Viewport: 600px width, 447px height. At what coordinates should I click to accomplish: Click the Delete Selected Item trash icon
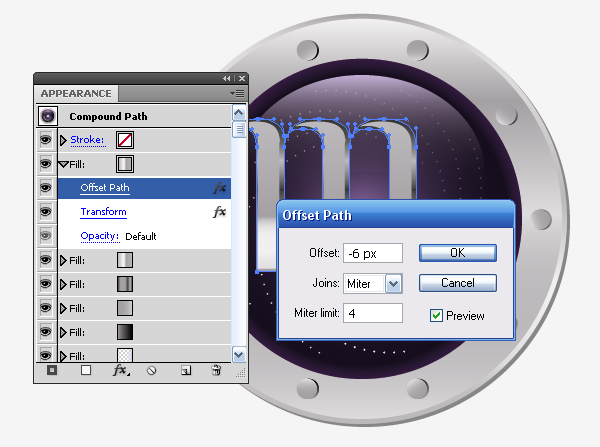[216, 370]
